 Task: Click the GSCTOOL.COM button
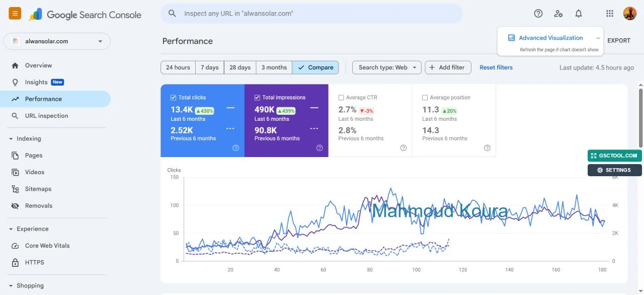[614, 156]
